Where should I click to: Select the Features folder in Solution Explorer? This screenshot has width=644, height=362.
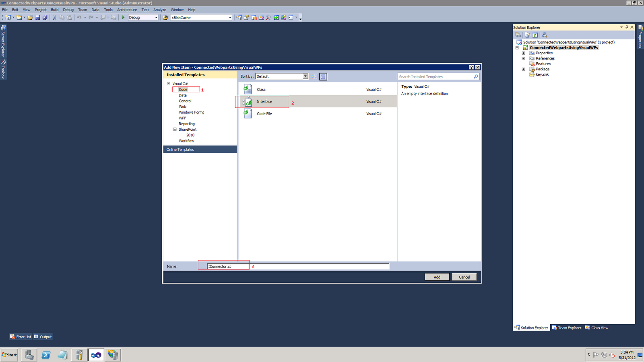coord(543,64)
